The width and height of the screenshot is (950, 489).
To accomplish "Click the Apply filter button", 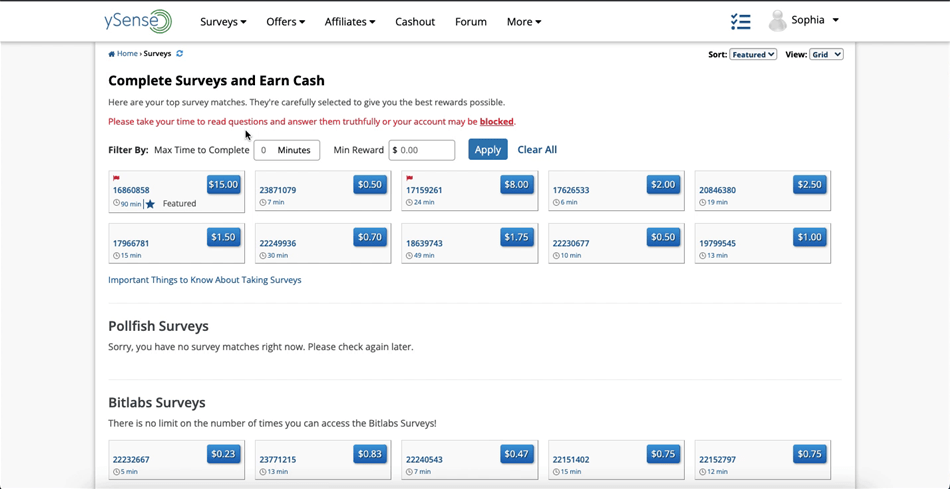I will click(488, 150).
